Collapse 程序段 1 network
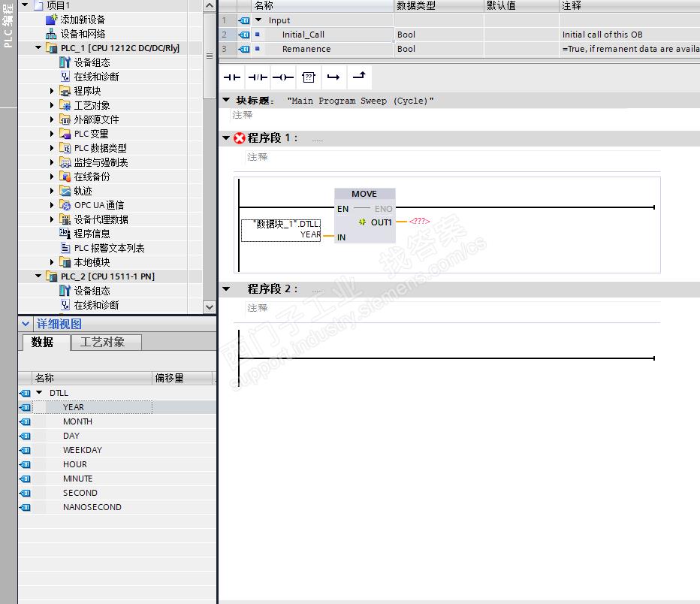The width and height of the screenshot is (700, 604). pos(226,138)
